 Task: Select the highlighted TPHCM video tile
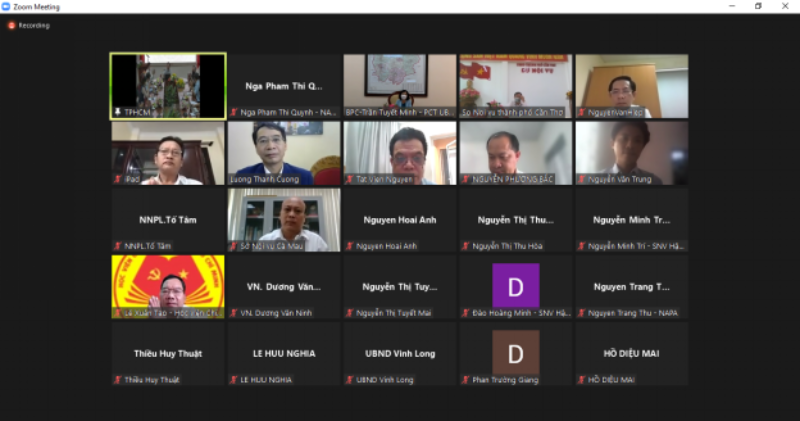tap(168, 86)
